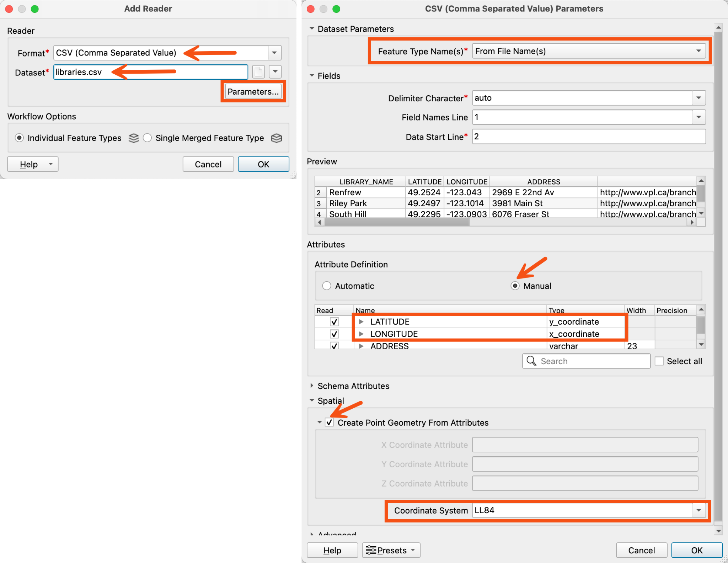
Task: Open the Field Names Line dropdown
Action: click(699, 117)
